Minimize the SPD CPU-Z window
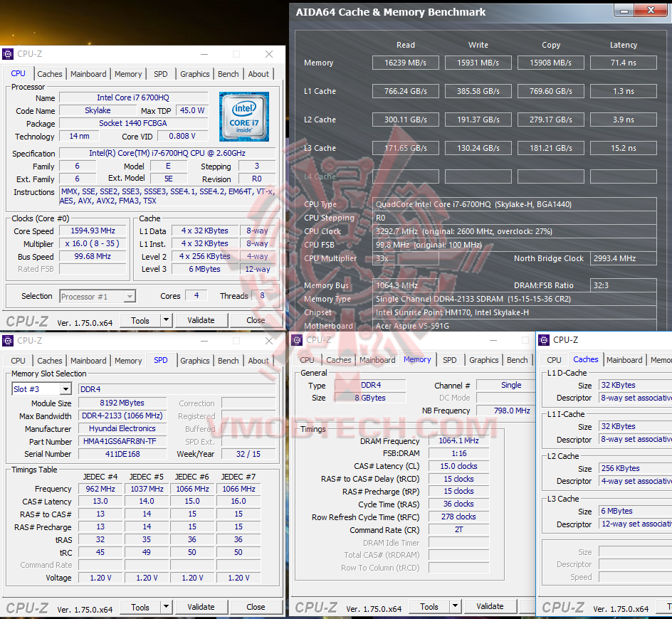Screen dimensions: 672x619 coord(204,341)
